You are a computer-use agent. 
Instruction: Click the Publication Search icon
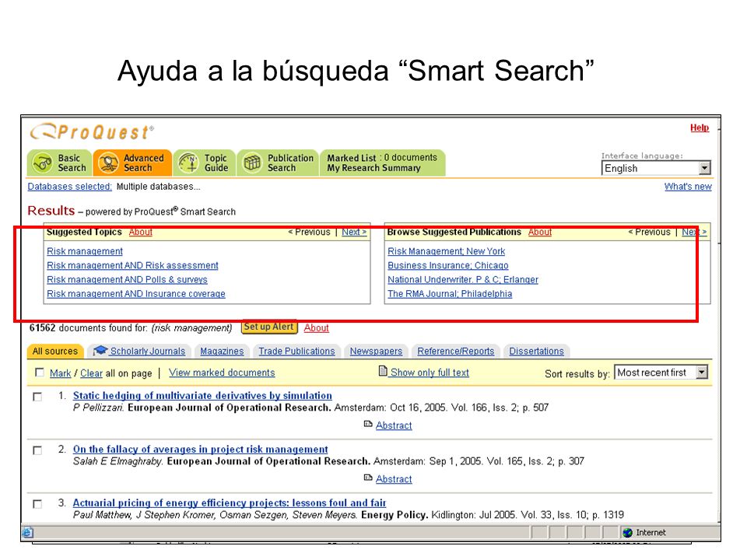[x=252, y=163]
